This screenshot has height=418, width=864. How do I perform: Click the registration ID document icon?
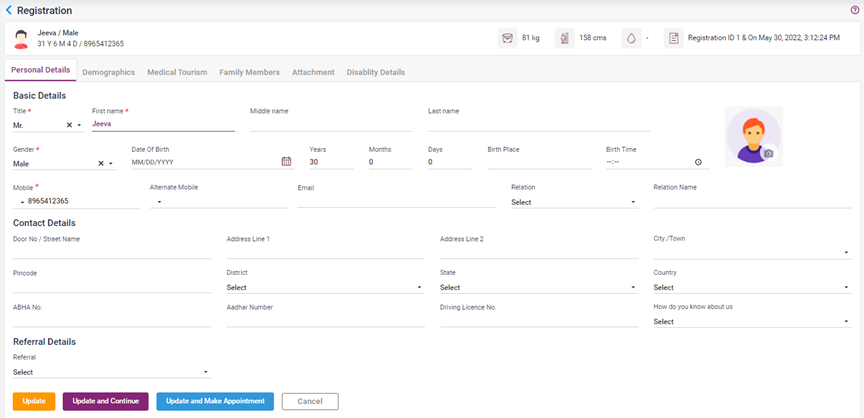674,39
